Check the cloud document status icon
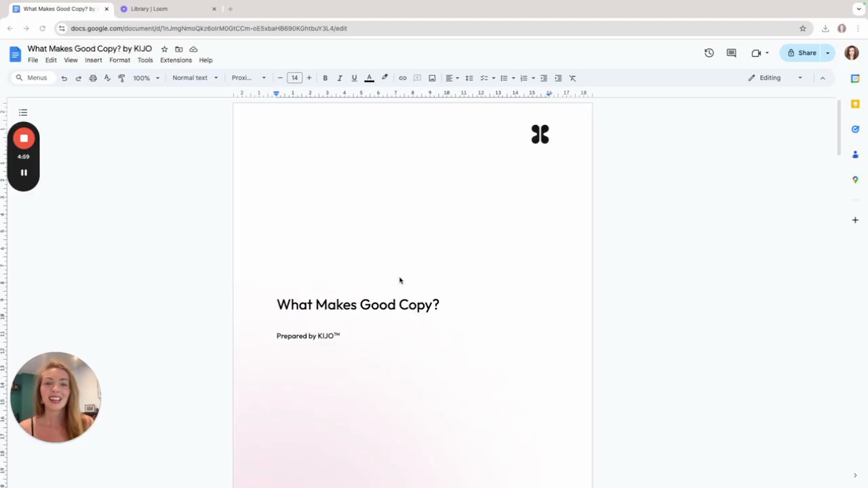The width and height of the screenshot is (868, 488). pos(193,49)
